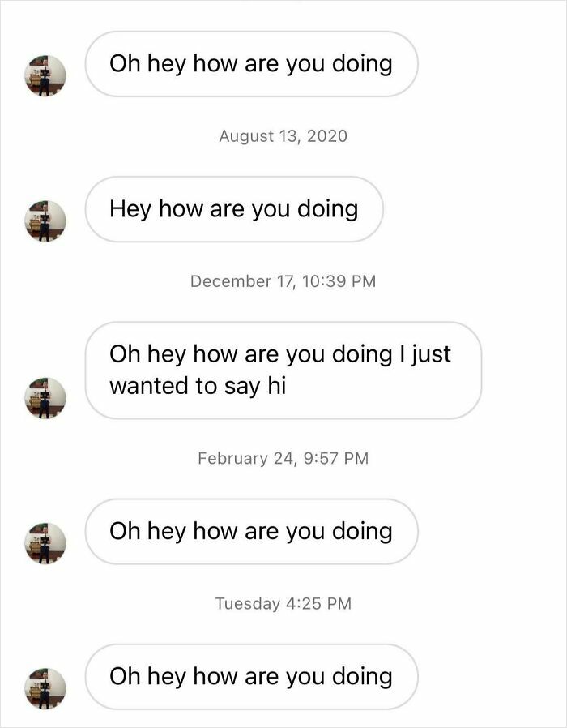The width and height of the screenshot is (567, 728).
Task: Select the 'December 17, 10:39 PM' timestamp
Action: pos(283,280)
